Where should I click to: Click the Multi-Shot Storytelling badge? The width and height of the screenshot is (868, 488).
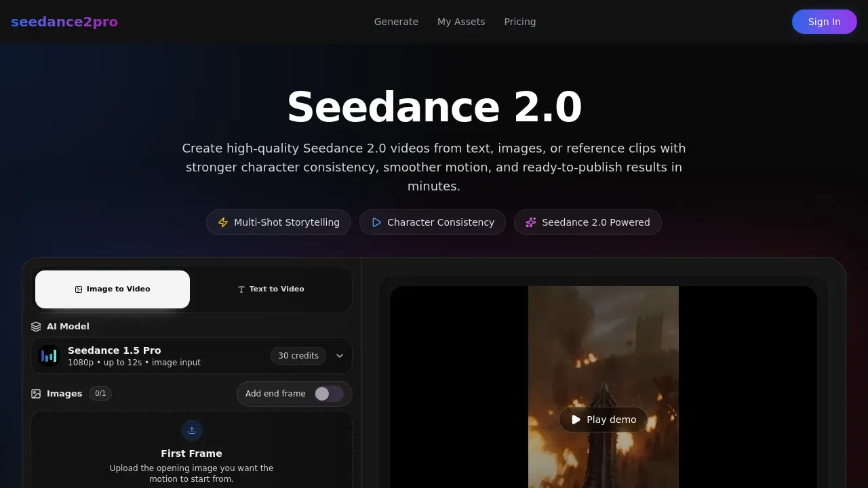[x=279, y=222]
